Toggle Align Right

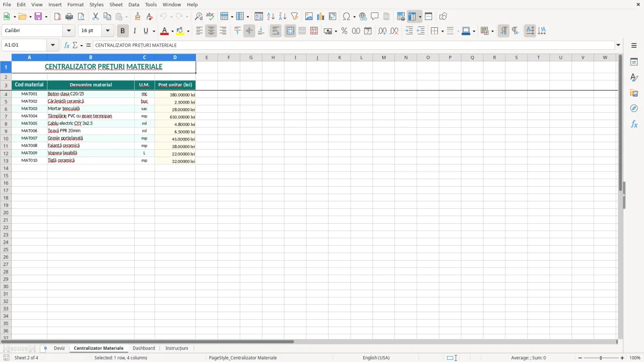pos(223,31)
